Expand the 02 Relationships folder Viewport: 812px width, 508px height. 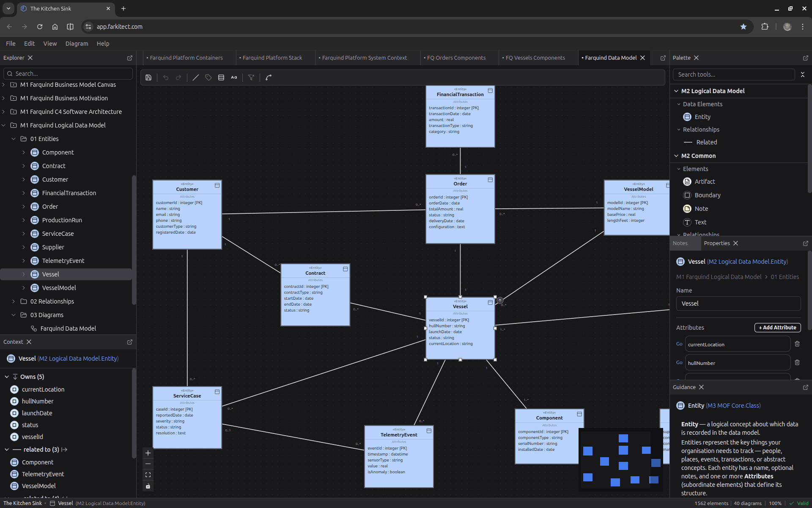(14, 301)
